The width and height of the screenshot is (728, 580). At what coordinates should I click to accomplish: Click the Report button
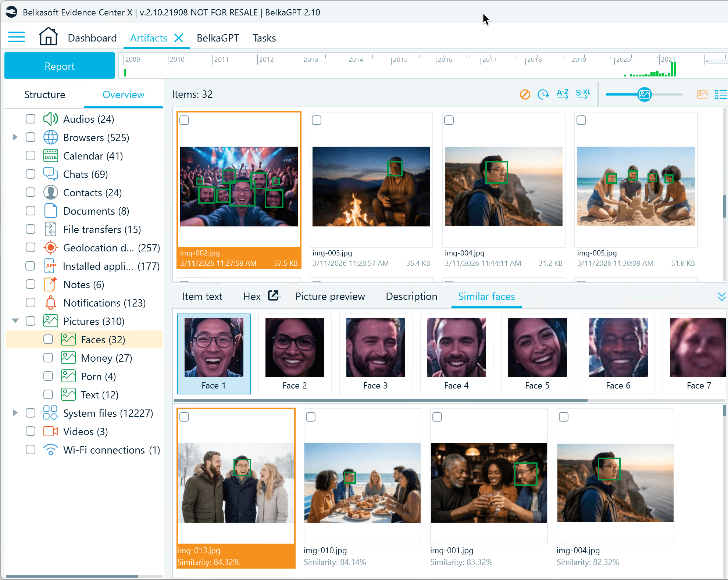[x=59, y=66]
